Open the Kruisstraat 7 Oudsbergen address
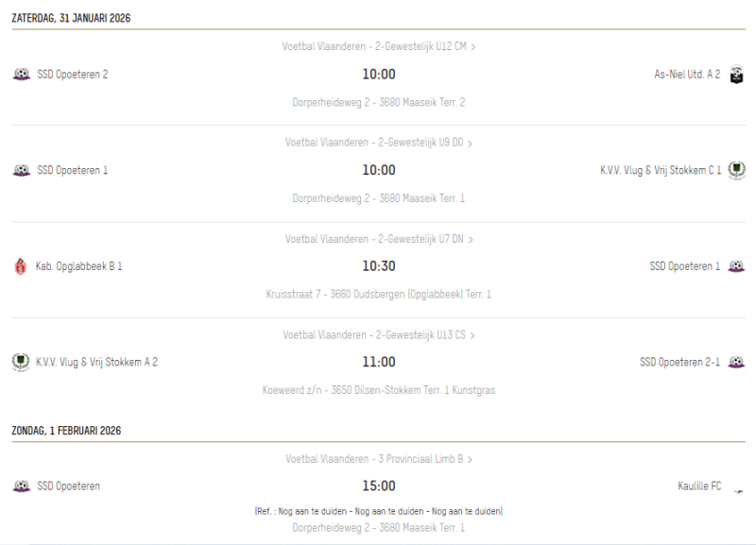This screenshot has height=545, width=756. point(378,295)
